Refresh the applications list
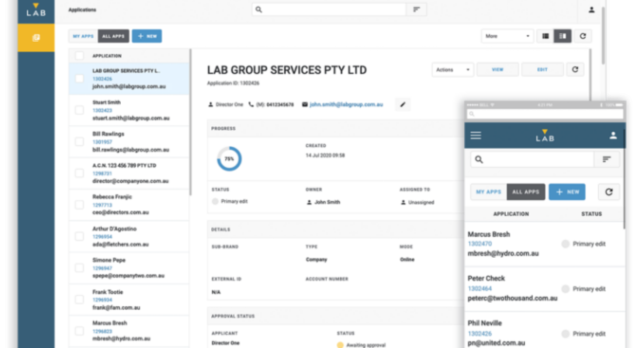Image resolution: width=644 pixels, height=348 pixels. coord(582,36)
